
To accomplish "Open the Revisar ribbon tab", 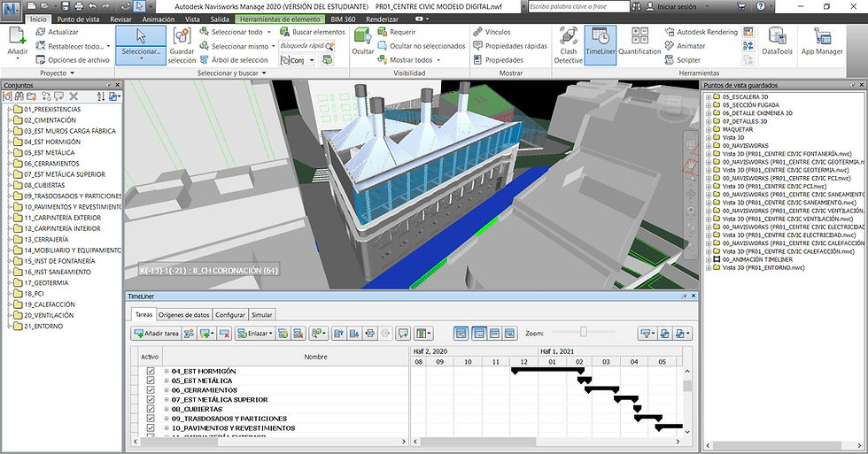I will tap(120, 19).
